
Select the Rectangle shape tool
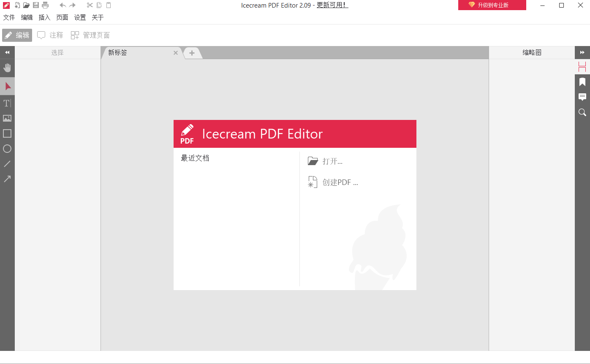click(7, 133)
